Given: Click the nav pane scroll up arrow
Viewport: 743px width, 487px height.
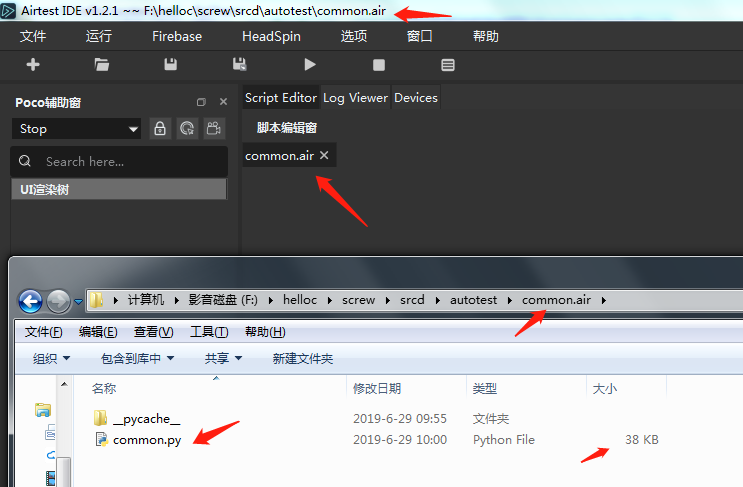Looking at the screenshot, I should pyautogui.click(x=64, y=384).
